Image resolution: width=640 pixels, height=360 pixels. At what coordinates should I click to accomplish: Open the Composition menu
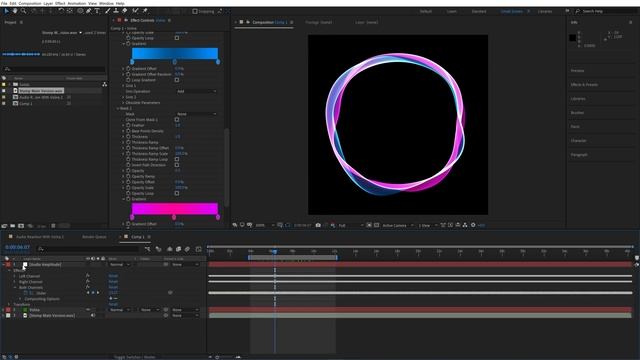click(x=30, y=3)
